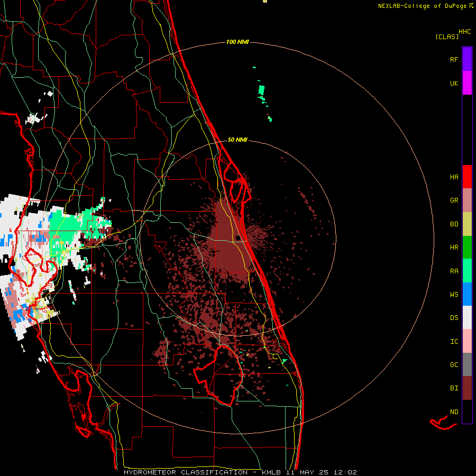Click the magenta UK legend color block
The height and width of the screenshot is (476, 476).
(x=467, y=83)
